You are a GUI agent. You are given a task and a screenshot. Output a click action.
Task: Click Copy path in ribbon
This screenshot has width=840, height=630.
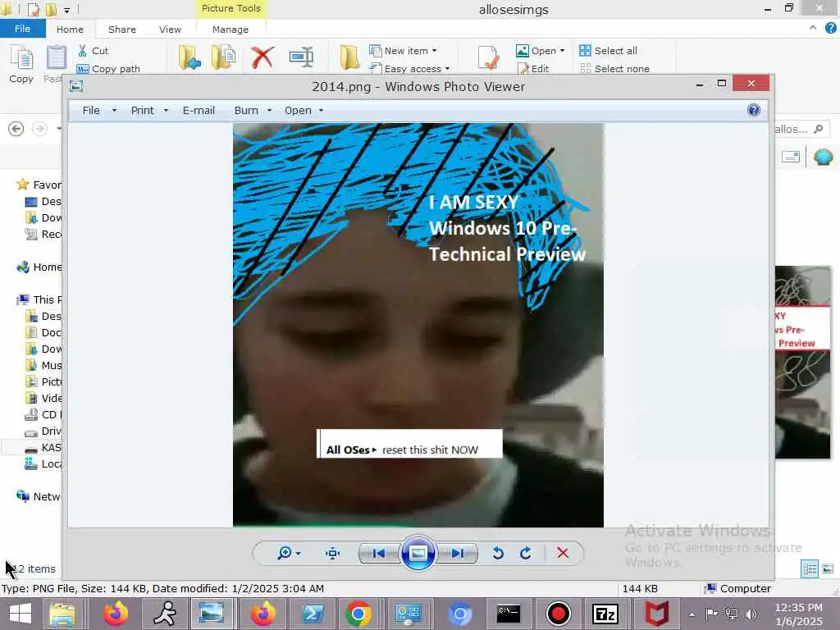pos(109,69)
